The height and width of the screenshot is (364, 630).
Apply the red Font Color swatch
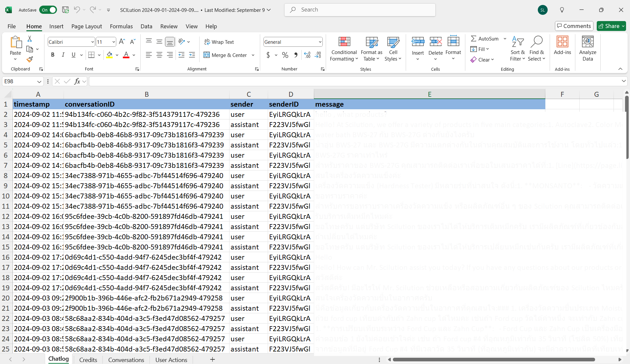(126, 55)
